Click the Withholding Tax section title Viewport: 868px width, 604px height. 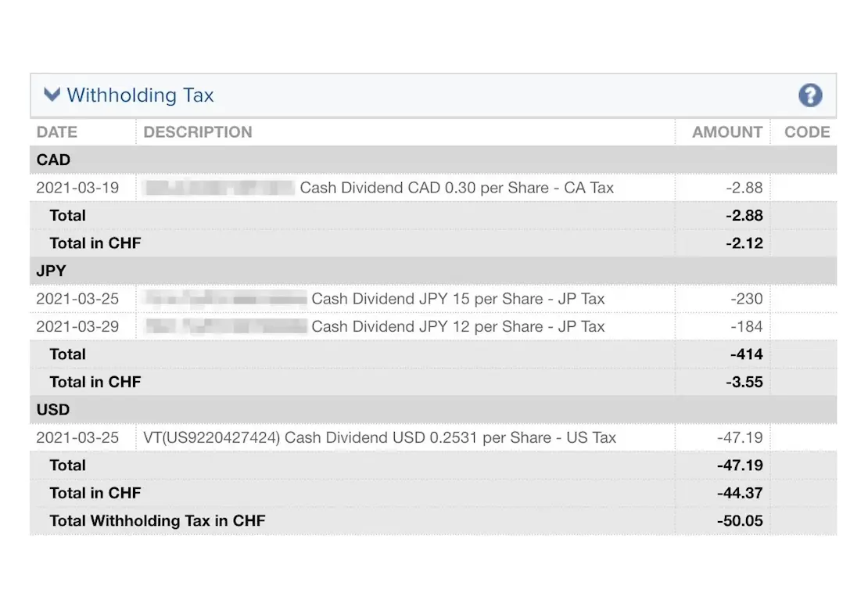140,95
